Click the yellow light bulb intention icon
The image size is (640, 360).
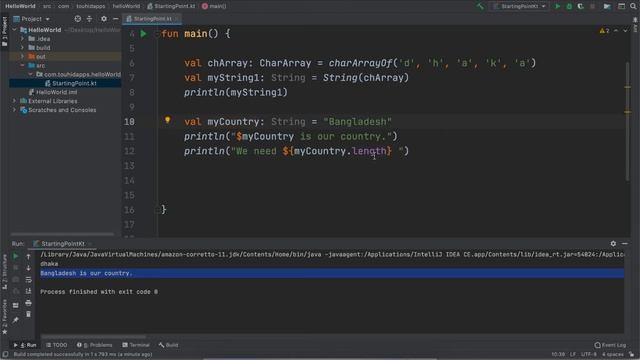point(167,120)
